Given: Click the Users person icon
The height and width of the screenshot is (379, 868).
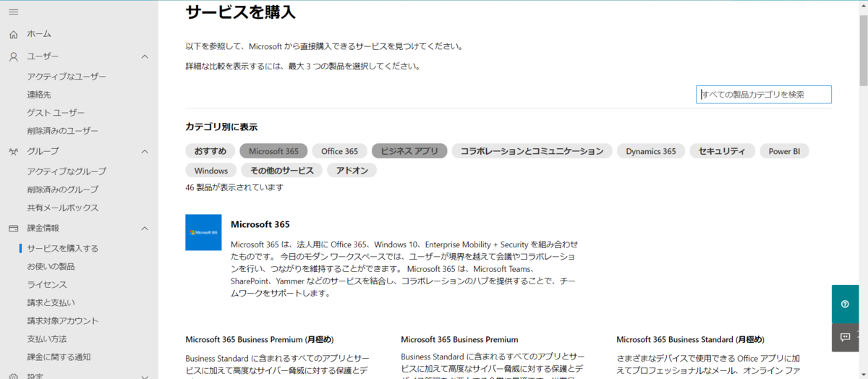Looking at the screenshot, I should tap(13, 56).
